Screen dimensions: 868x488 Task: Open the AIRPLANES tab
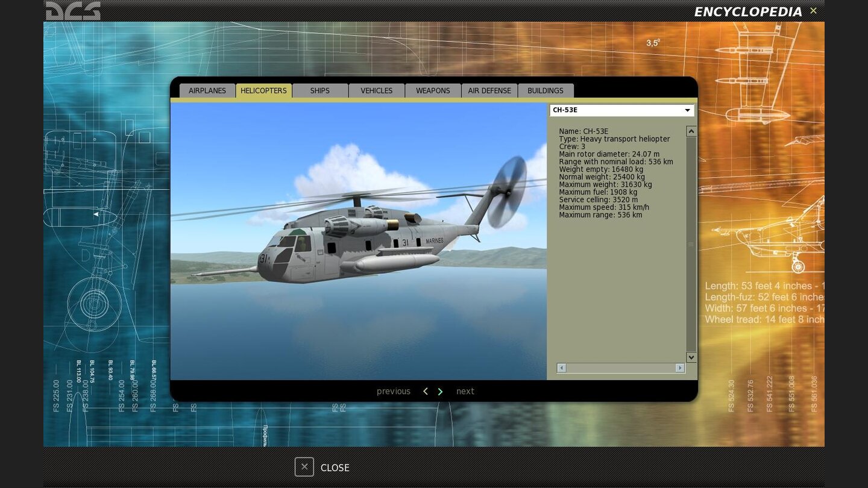(x=207, y=90)
